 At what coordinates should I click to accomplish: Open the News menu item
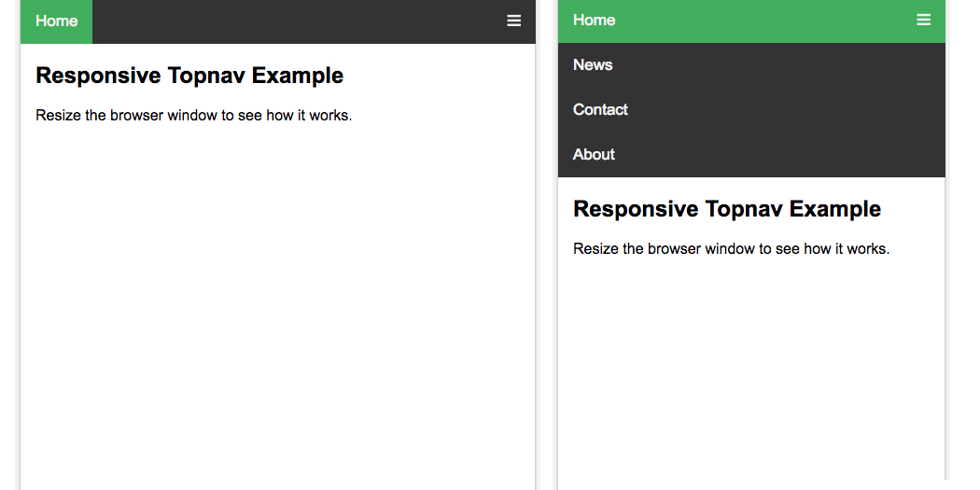(x=593, y=64)
